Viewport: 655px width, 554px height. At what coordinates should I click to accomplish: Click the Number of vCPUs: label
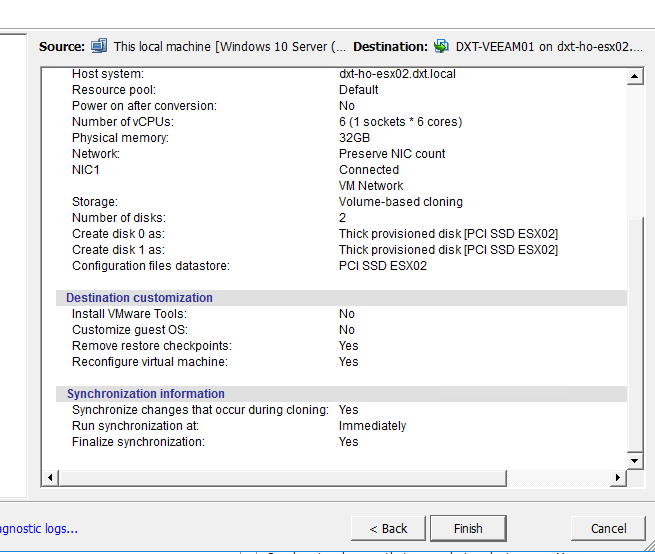tap(123, 122)
